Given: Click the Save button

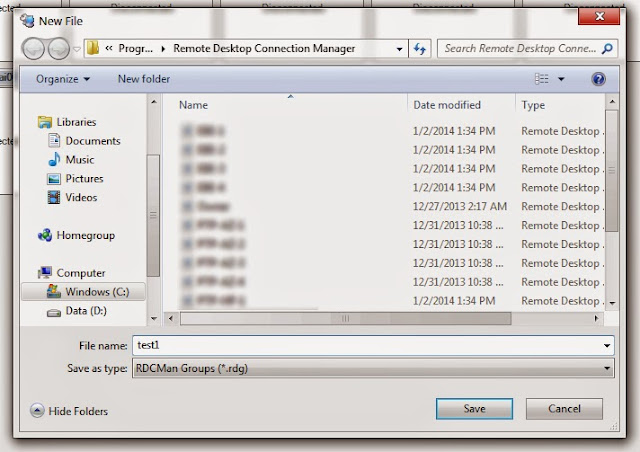Looking at the screenshot, I should (x=474, y=409).
